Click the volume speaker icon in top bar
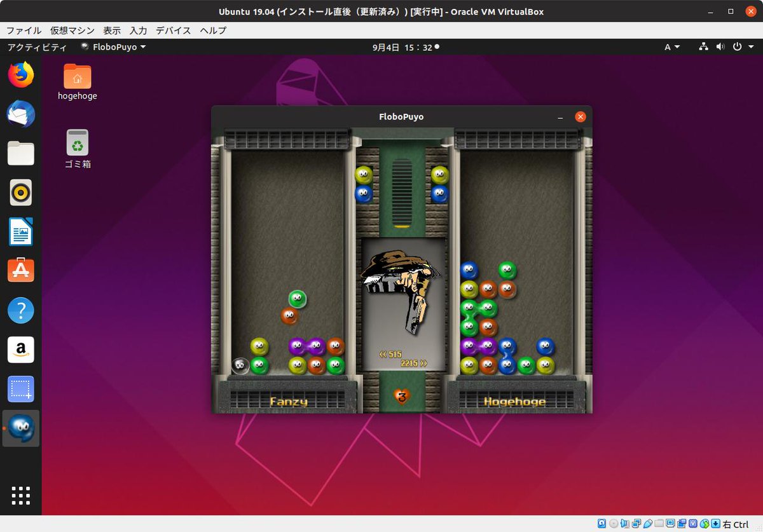Viewport: 763px width, 532px height. (x=720, y=47)
